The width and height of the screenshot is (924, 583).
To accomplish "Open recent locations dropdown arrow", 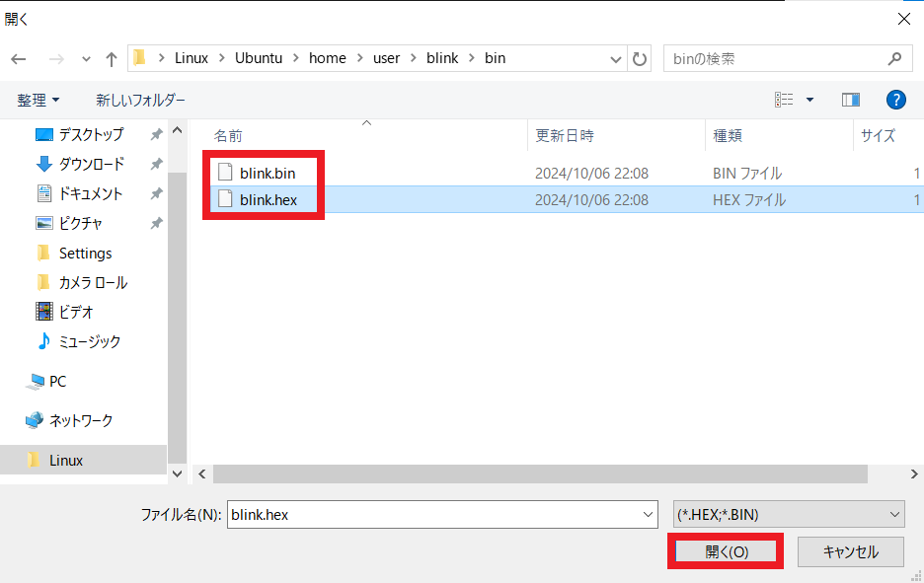I will tap(86, 59).
